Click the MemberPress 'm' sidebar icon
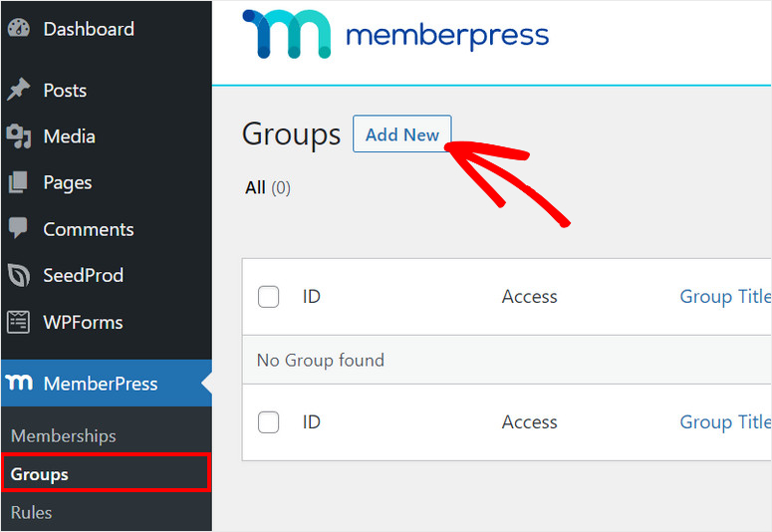This screenshot has height=532, width=772. (x=19, y=384)
